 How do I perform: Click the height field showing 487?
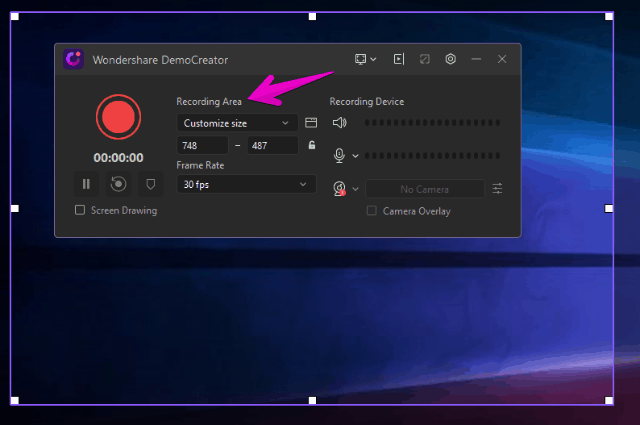[273, 145]
